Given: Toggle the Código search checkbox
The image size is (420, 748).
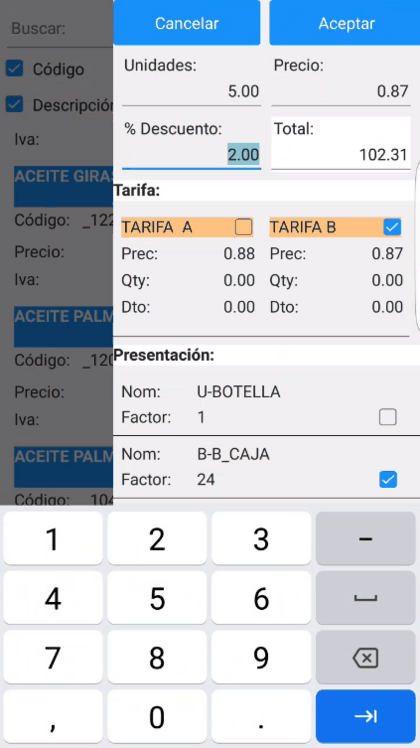Looking at the screenshot, I should pos(14,69).
